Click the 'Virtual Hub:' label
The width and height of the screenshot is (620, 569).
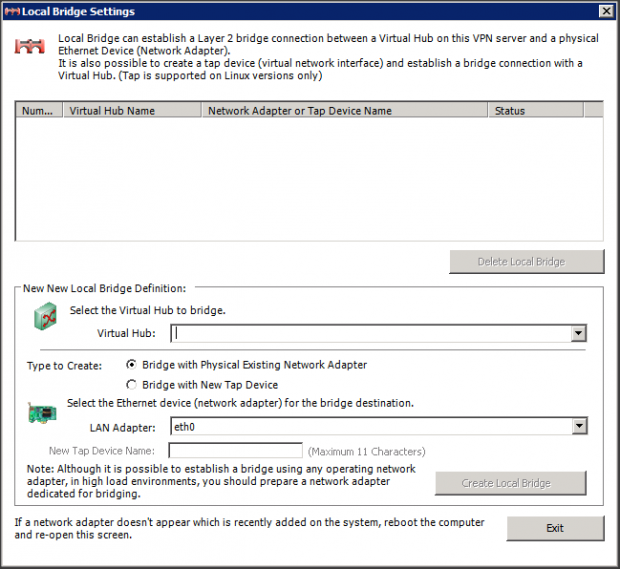pos(127,333)
